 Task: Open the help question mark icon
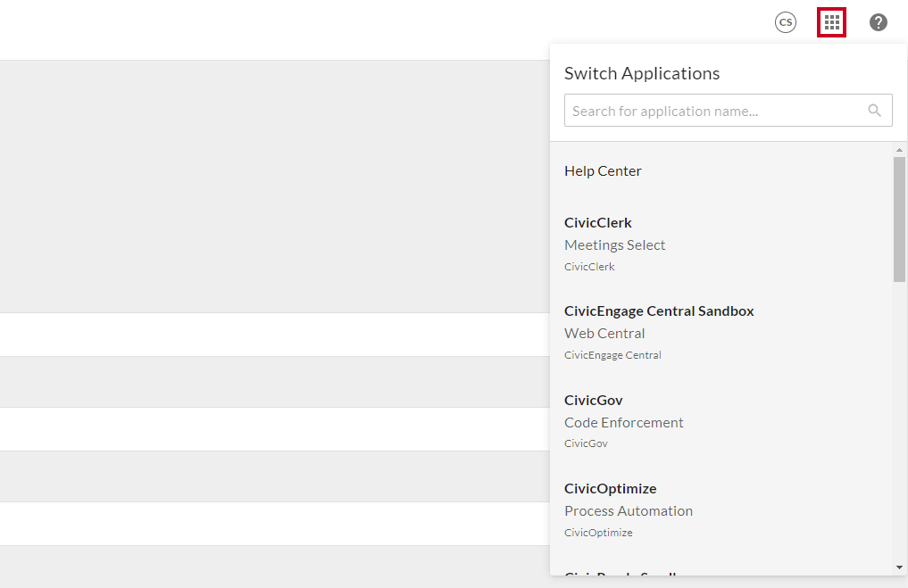878,22
